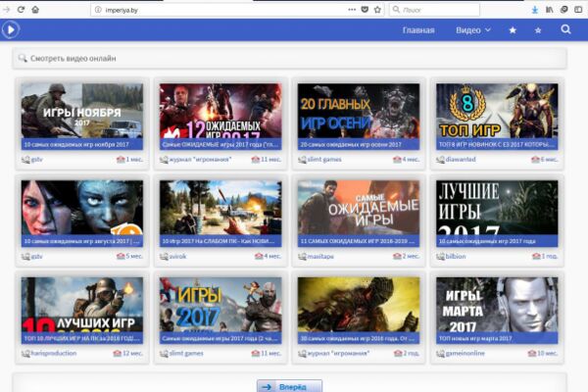Viewport: 588px width, 392px height.
Task: Open САМЫЕ ОЖИДАЕМЫЕ ИГРЫ thumbnail
Action: click(x=359, y=208)
